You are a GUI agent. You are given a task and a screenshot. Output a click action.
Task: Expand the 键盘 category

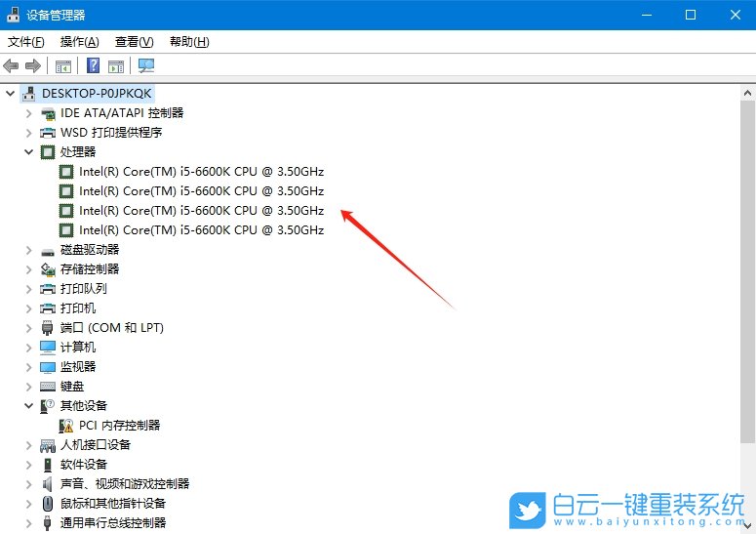28,387
